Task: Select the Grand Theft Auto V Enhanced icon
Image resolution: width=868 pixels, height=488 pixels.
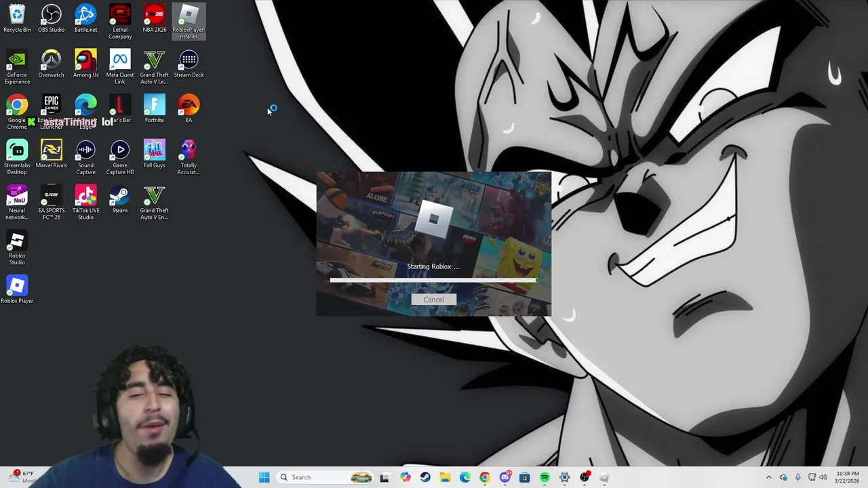Action: coord(155,203)
